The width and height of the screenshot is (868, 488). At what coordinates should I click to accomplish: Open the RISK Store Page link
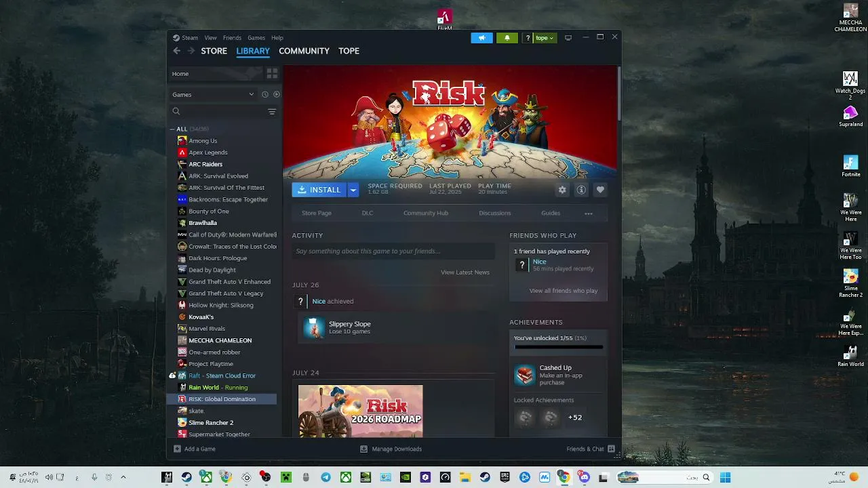coord(317,213)
